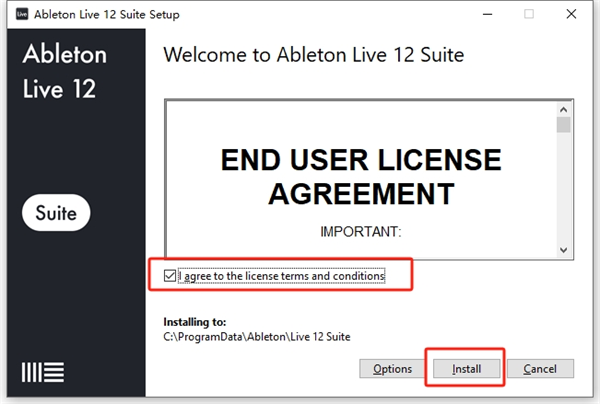This screenshot has width=600, height=404.
Task: Toggle the license agreement checkbox
Action: [x=170, y=274]
